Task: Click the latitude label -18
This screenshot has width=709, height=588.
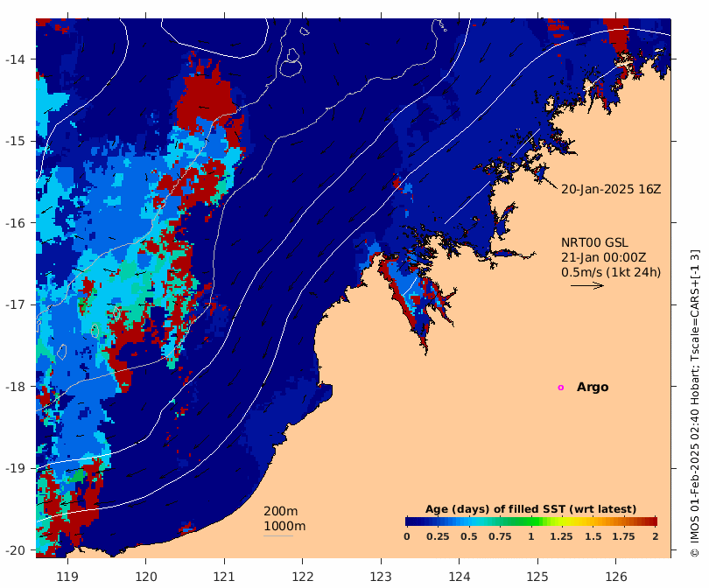Action: (15, 387)
